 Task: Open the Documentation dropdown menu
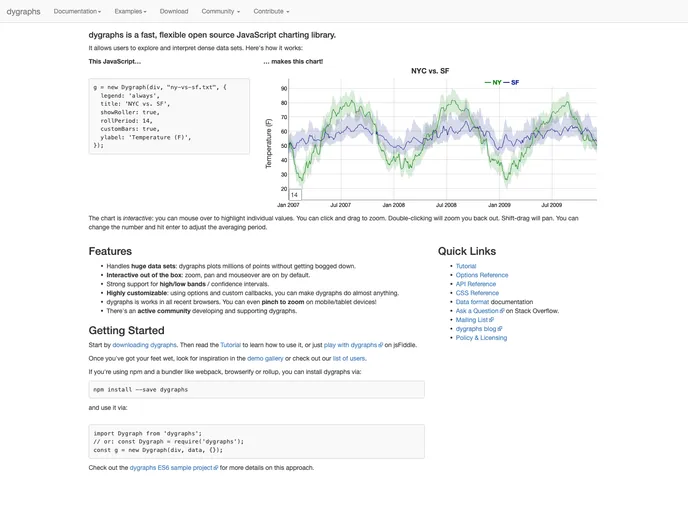[x=77, y=11]
